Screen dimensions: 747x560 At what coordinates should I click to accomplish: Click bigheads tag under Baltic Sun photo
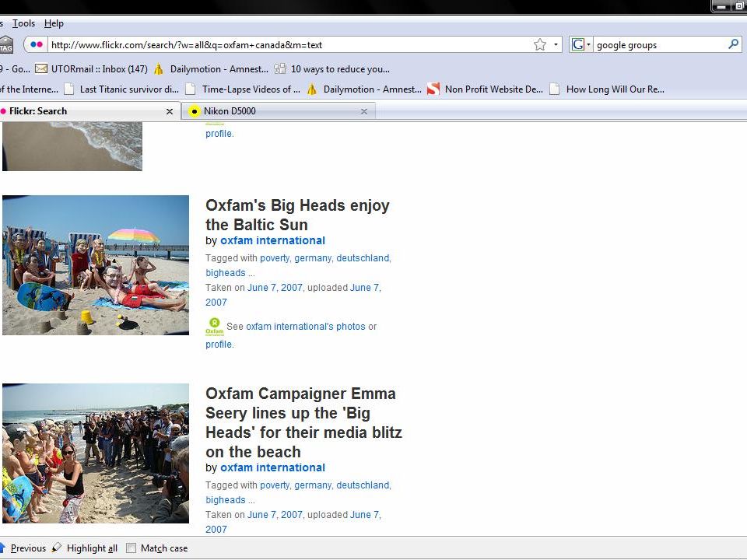click(x=226, y=273)
